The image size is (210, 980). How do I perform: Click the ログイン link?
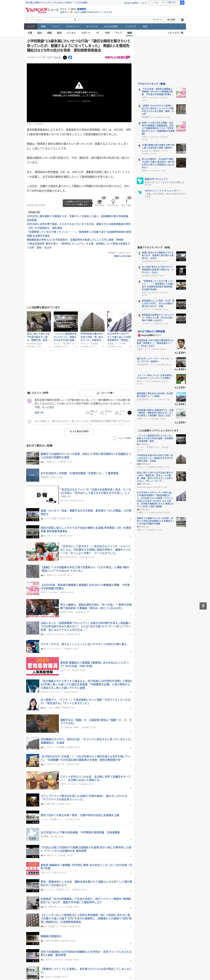click(64, 12)
